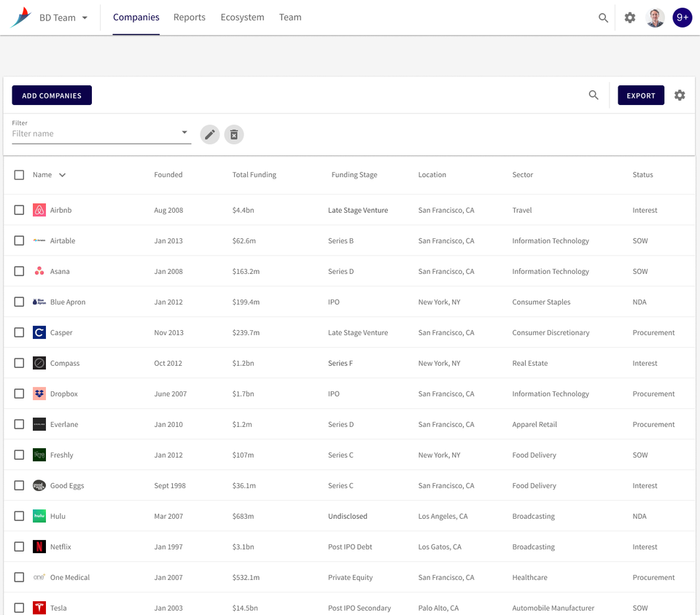Check the Good Eggs row checkbox
The height and width of the screenshot is (615, 700).
(x=19, y=485)
